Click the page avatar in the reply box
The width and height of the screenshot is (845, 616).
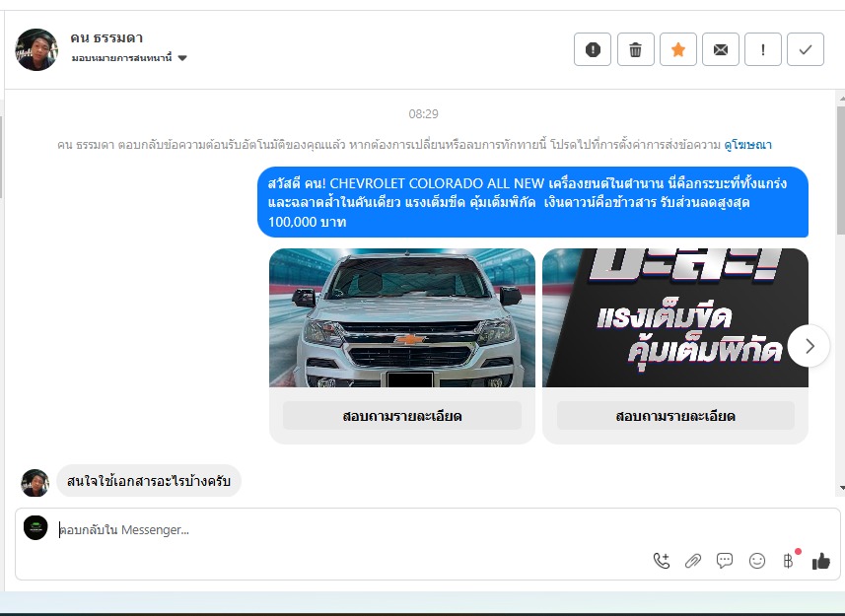tap(35, 527)
